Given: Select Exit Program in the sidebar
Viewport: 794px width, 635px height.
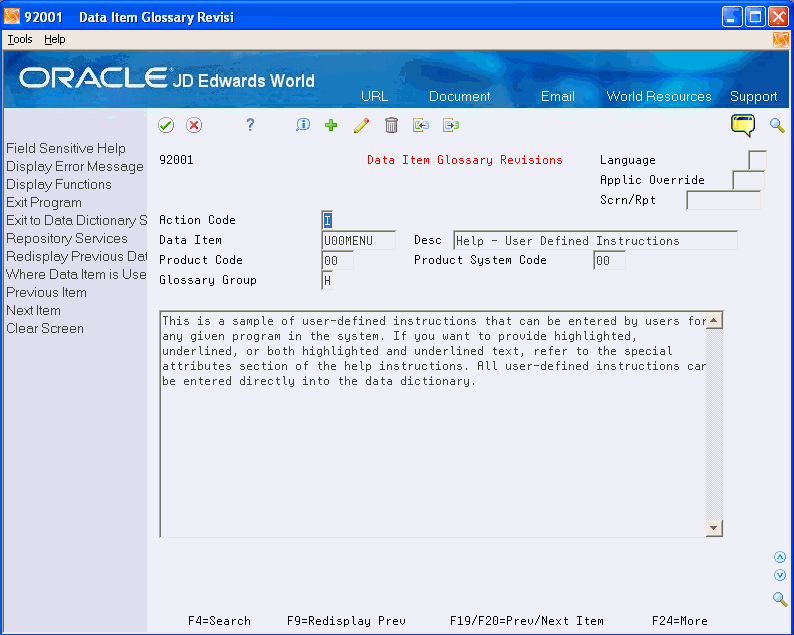Looking at the screenshot, I should pos(44,203).
